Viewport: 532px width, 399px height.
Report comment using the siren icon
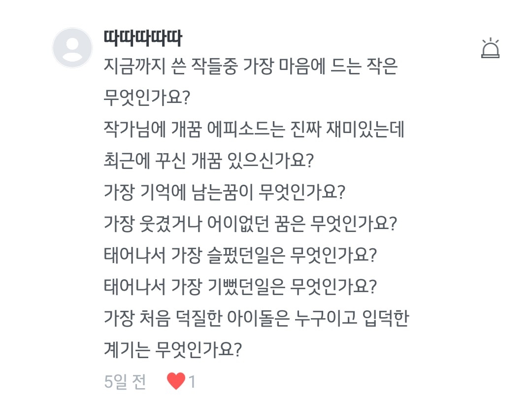click(490, 48)
